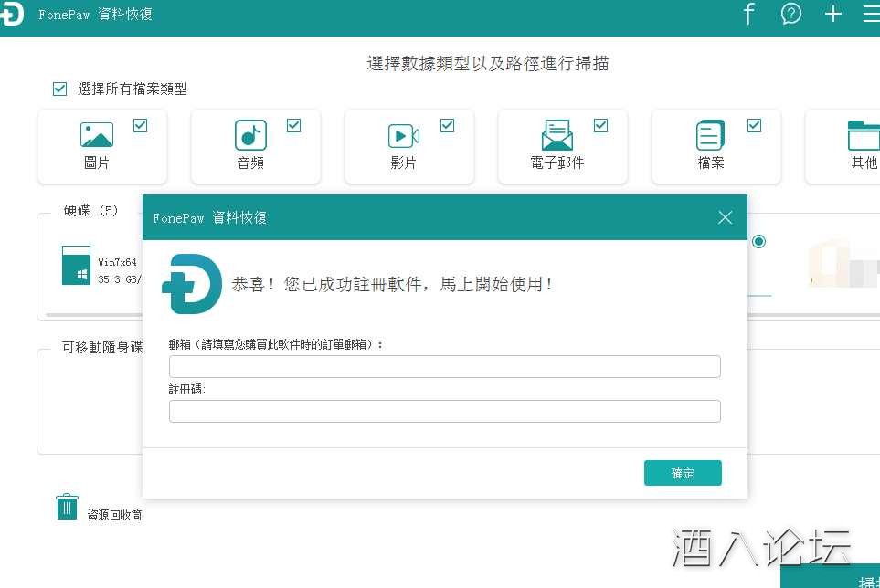Open the help question mark icon

click(x=790, y=14)
